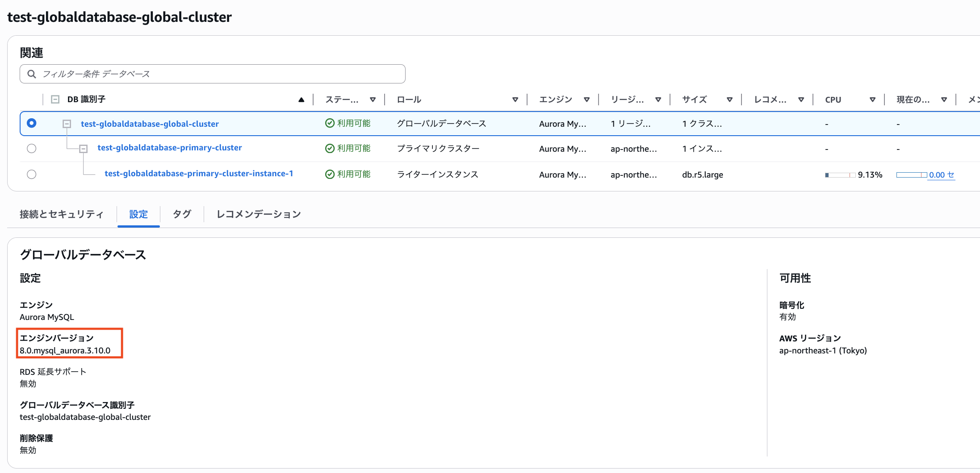980x473 pixels.
Task: Open the ステータス column filter dropdown
Action: click(373, 99)
